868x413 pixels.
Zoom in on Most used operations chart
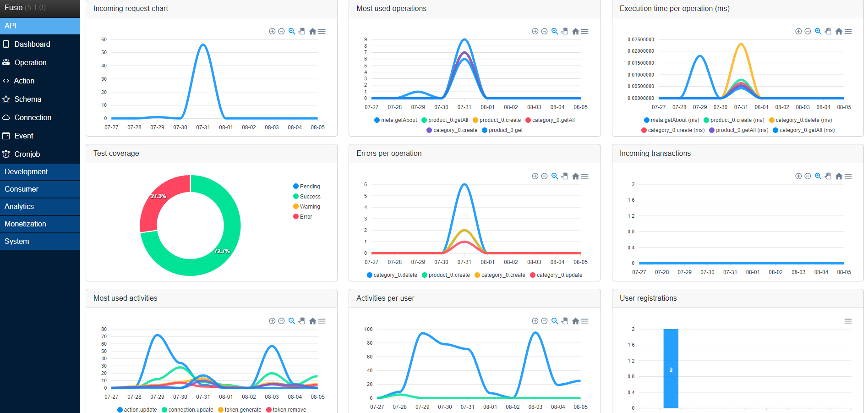pyautogui.click(x=535, y=31)
